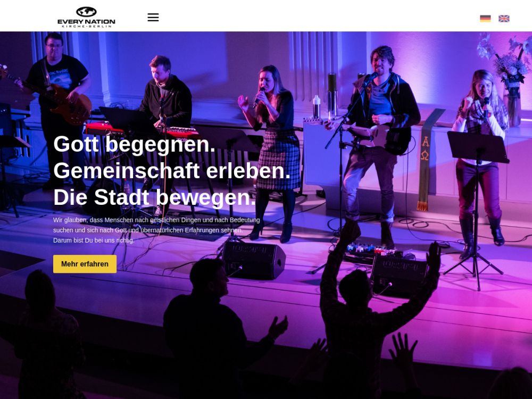
Task: Click the EVERY NATION wordmark
Action: (x=86, y=21)
